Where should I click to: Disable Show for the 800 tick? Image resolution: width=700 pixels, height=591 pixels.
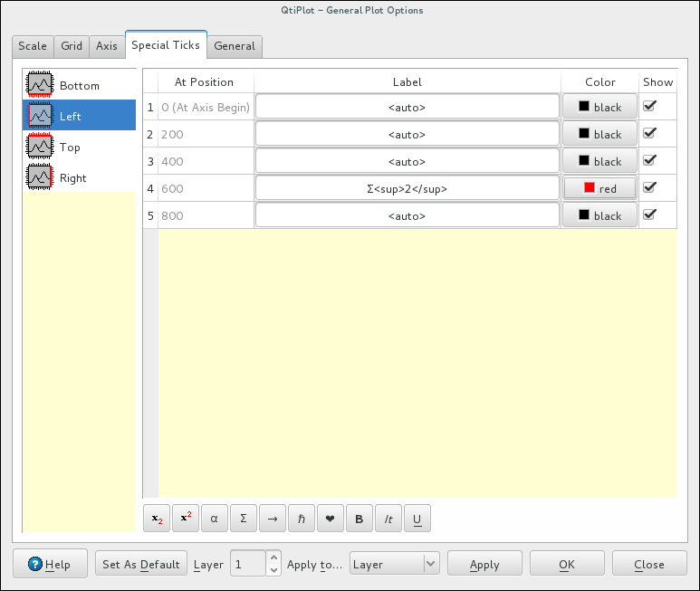(649, 214)
